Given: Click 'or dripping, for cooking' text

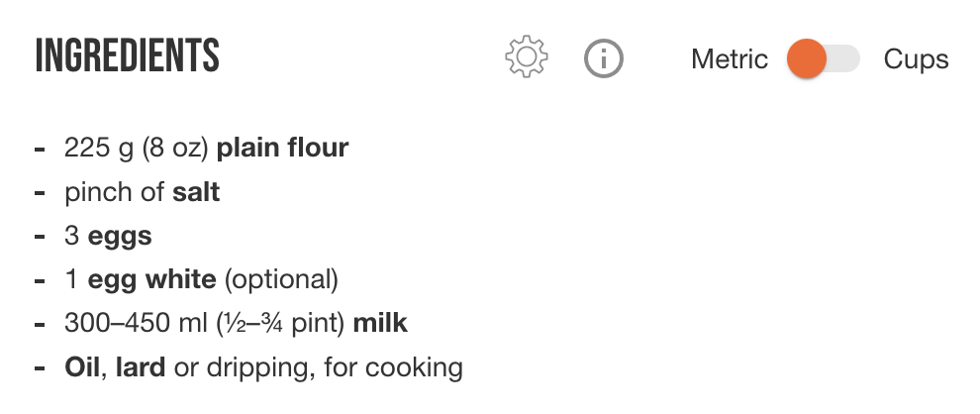Looking at the screenshot, I should pyautogui.click(x=318, y=367).
